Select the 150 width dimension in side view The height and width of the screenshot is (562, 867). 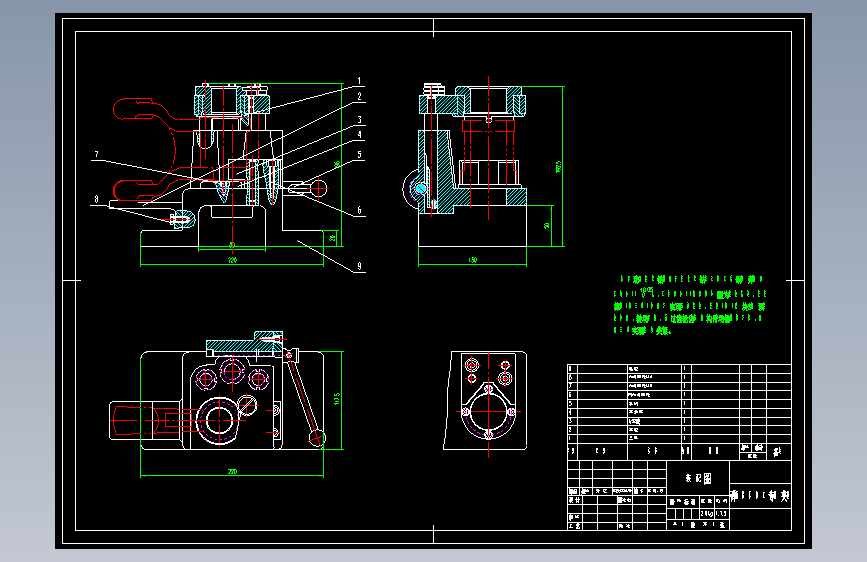pos(473,260)
